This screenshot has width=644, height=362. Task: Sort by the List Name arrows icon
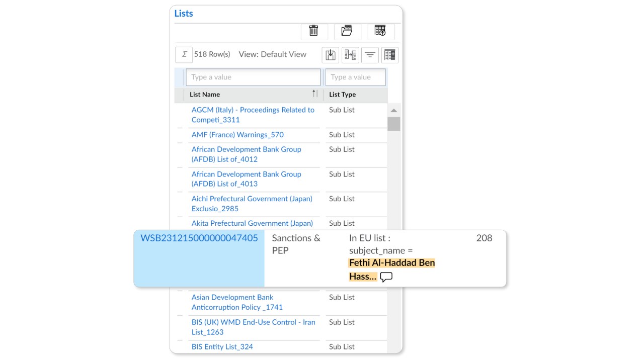(x=315, y=94)
